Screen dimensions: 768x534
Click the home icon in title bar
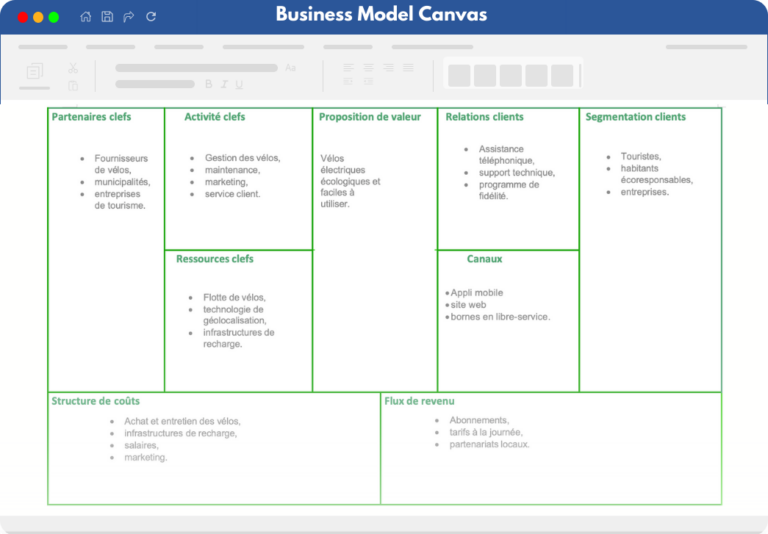point(86,17)
